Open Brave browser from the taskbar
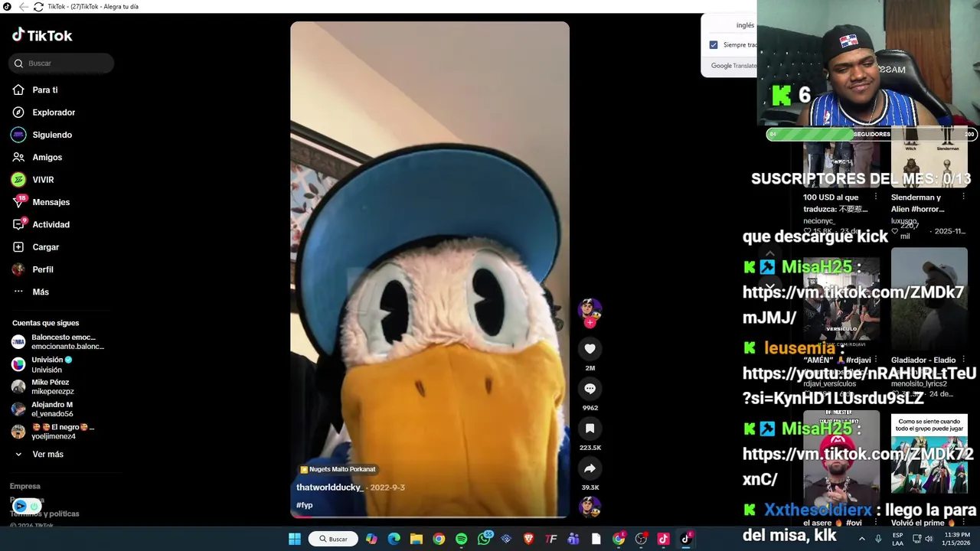The width and height of the screenshot is (980, 551). (x=528, y=539)
